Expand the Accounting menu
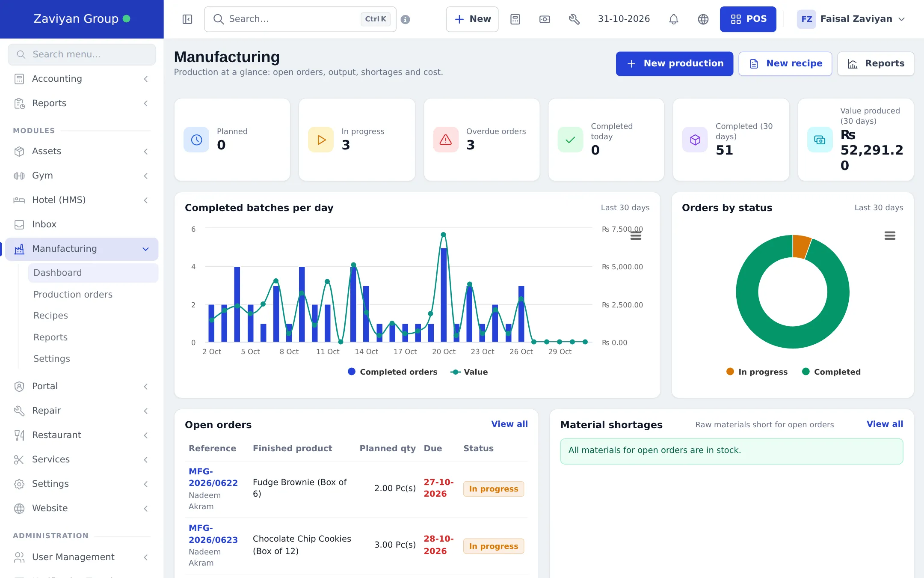This screenshot has height=578, width=924. coord(82,79)
